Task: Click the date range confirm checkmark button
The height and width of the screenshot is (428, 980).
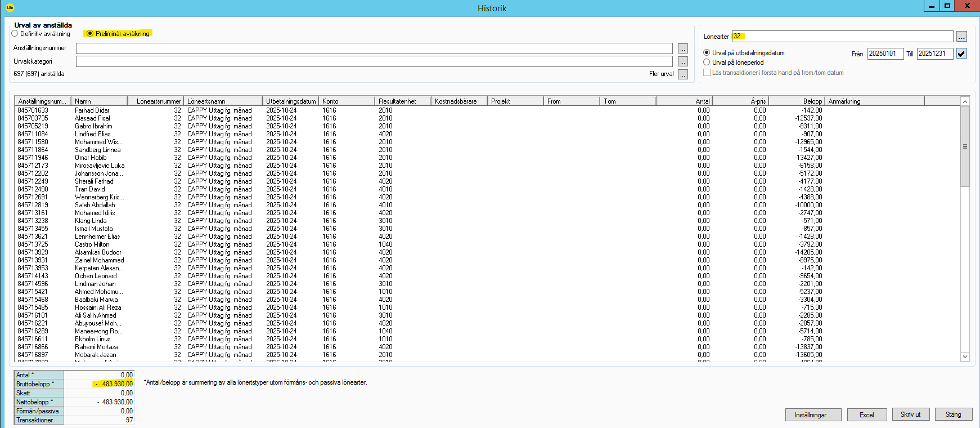Action: 961,53
